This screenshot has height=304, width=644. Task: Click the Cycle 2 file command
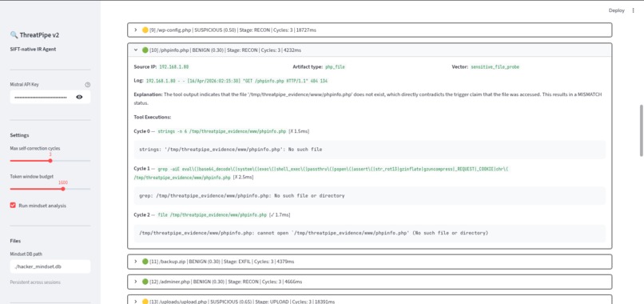point(213,215)
